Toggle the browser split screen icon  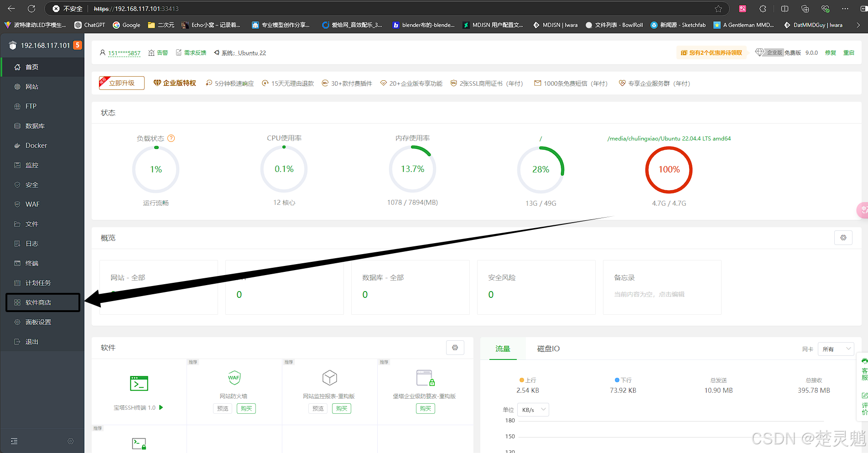coord(785,9)
